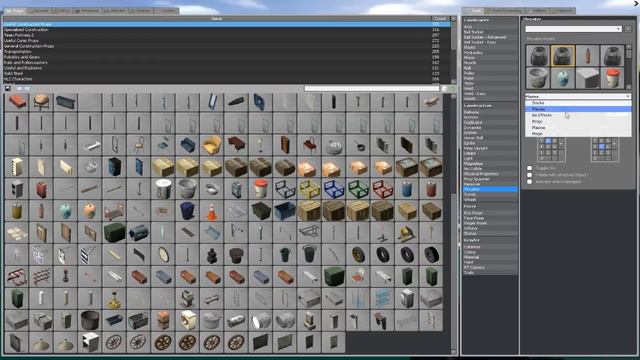Open the Robotics and Gears prop list
640x360 pixels.
pos(227,57)
